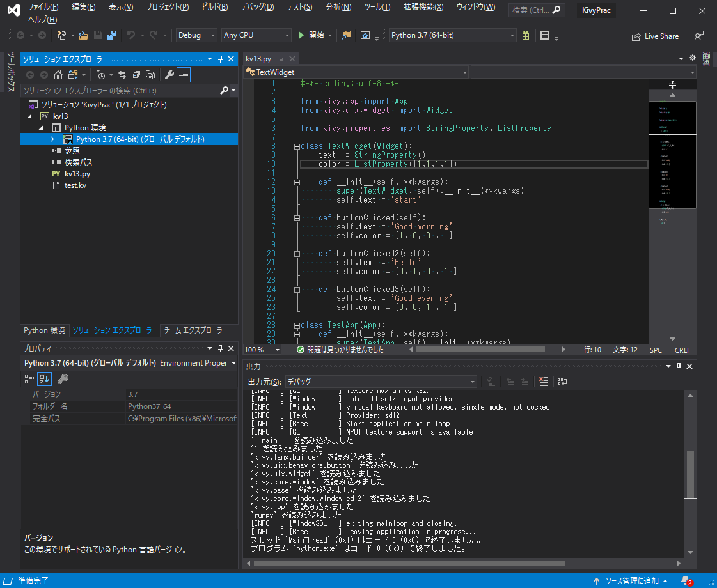The width and height of the screenshot is (717, 588).
Task: Toggle the Preview Selected Items button
Action: coord(184,75)
